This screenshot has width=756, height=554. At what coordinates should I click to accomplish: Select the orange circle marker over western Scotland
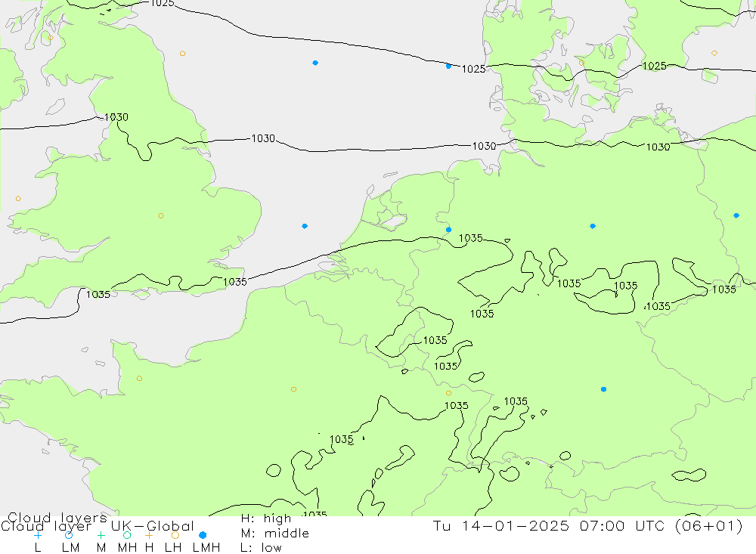tap(51, 38)
